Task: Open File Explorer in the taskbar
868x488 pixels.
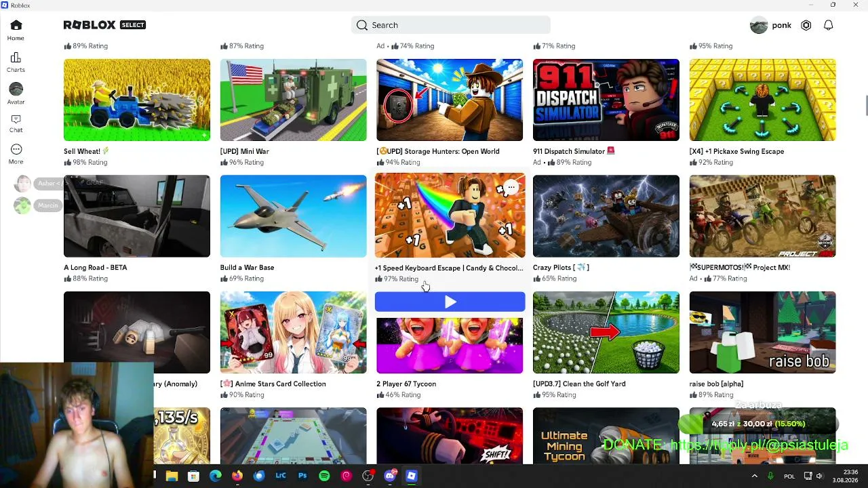Action: tap(172, 476)
